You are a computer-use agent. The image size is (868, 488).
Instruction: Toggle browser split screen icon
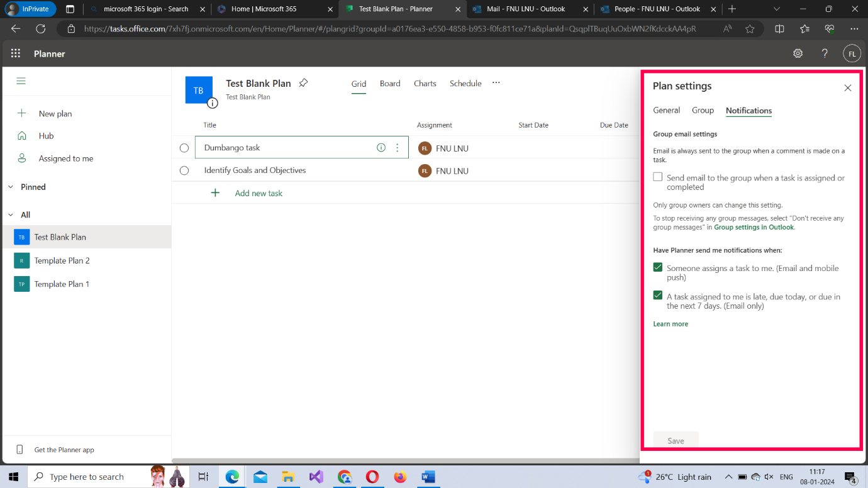779,29
